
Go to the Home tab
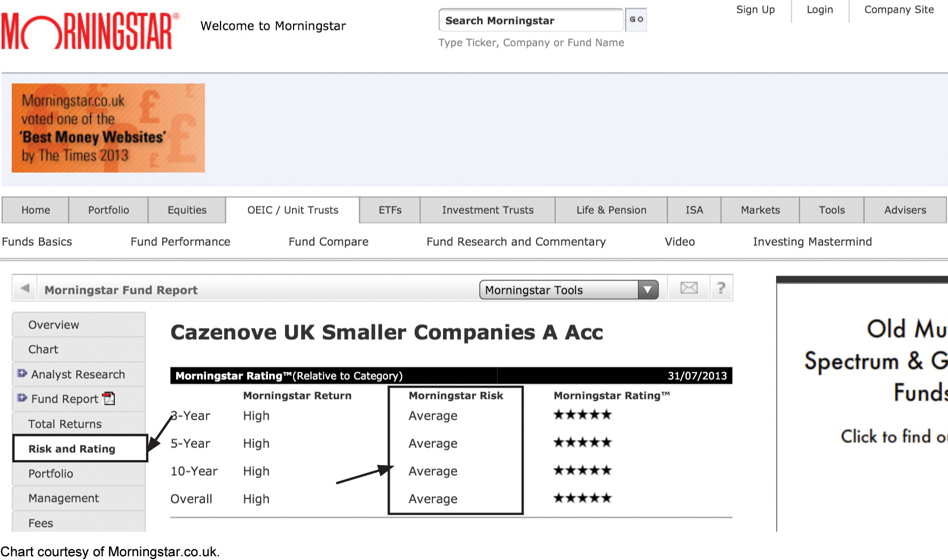(36, 210)
